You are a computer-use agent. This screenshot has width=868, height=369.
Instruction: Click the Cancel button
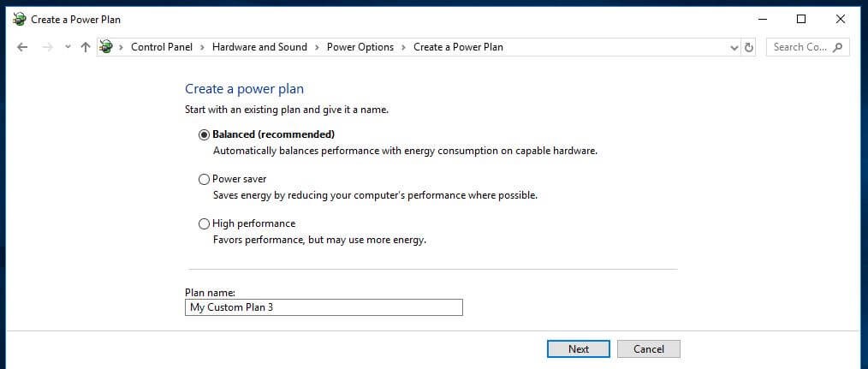649,349
